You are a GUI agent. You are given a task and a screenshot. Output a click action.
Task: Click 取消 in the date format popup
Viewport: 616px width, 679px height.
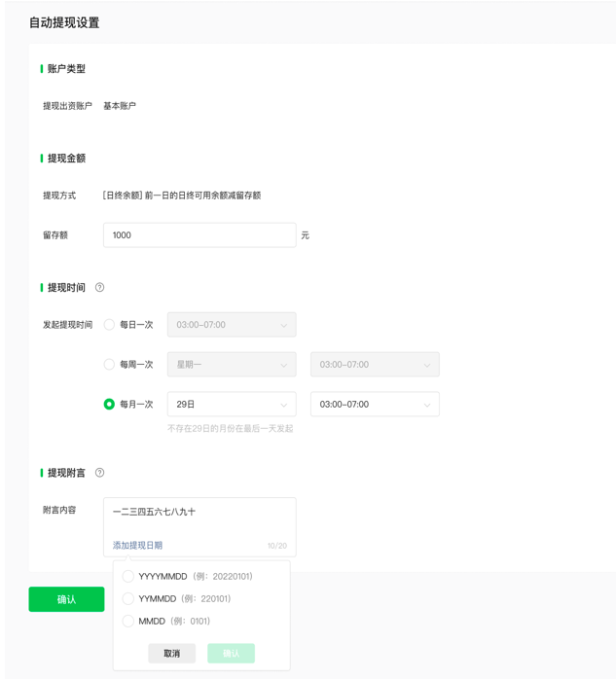pyautogui.click(x=172, y=654)
